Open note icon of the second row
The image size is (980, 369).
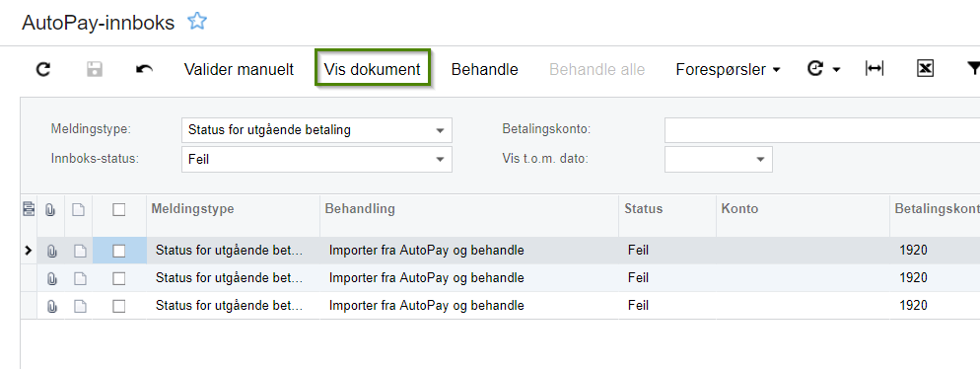[x=80, y=278]
